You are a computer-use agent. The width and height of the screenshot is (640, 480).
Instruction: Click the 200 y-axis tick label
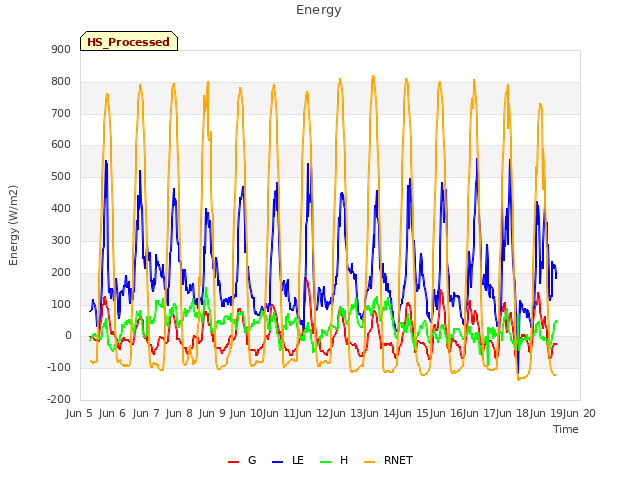[61, 272]
